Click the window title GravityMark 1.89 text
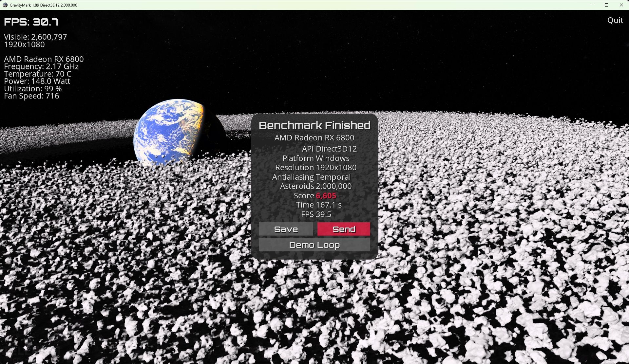Image resolution: width=629 pixels, height=364 pixels. (x=43, y=5)
